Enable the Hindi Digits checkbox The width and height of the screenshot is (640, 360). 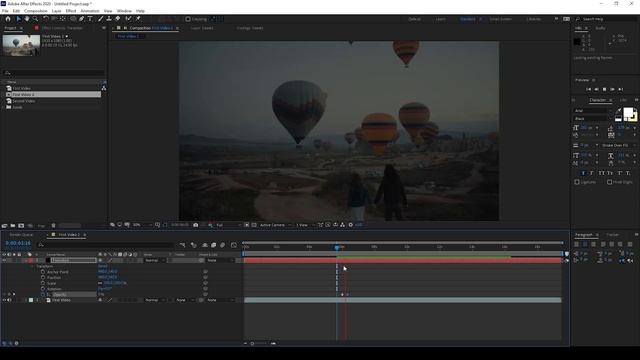(609, 182)
